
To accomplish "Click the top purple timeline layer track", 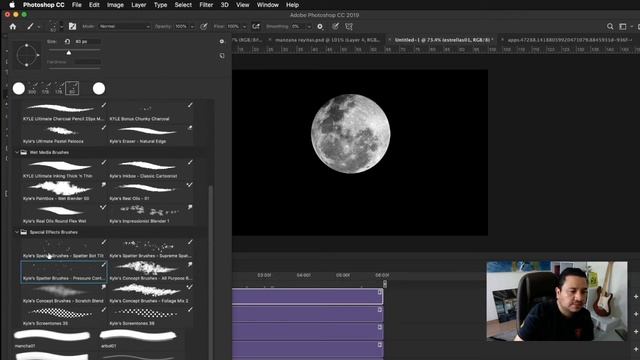I will click(x=307, y=296).
